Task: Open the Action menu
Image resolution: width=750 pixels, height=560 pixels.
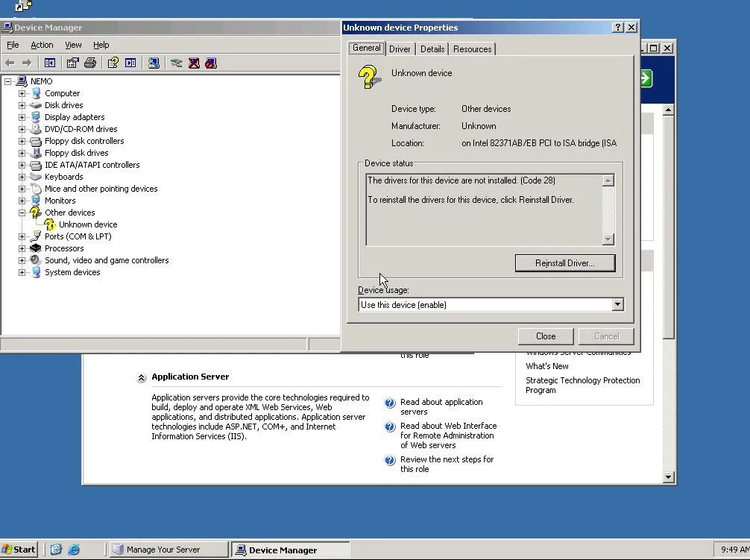Action: (x=42, y=45)
